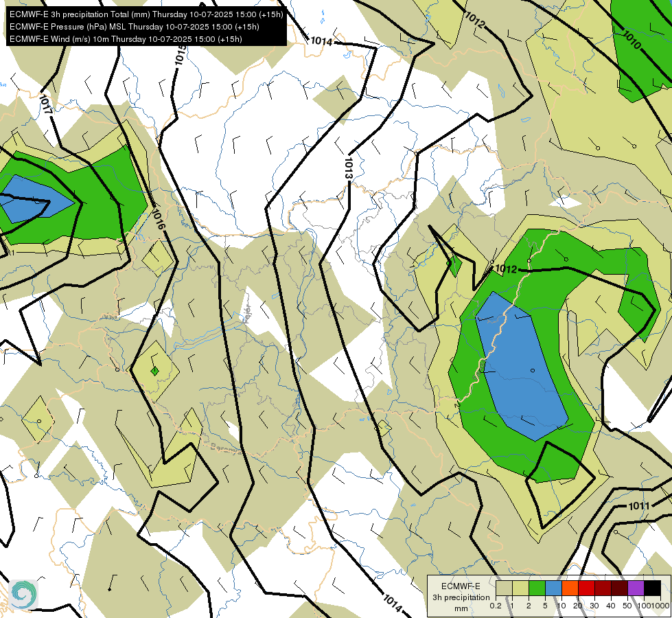The height and width of the screenshot is (618, 672).
Task: Click the '20' legend scale value
Action: click(578, 606)
